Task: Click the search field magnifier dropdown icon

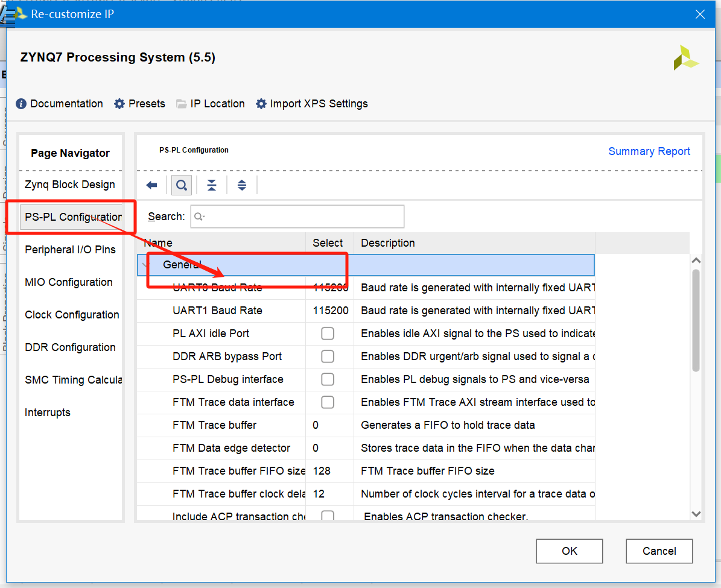Action: pyautogui.click(x=199, y=217)
